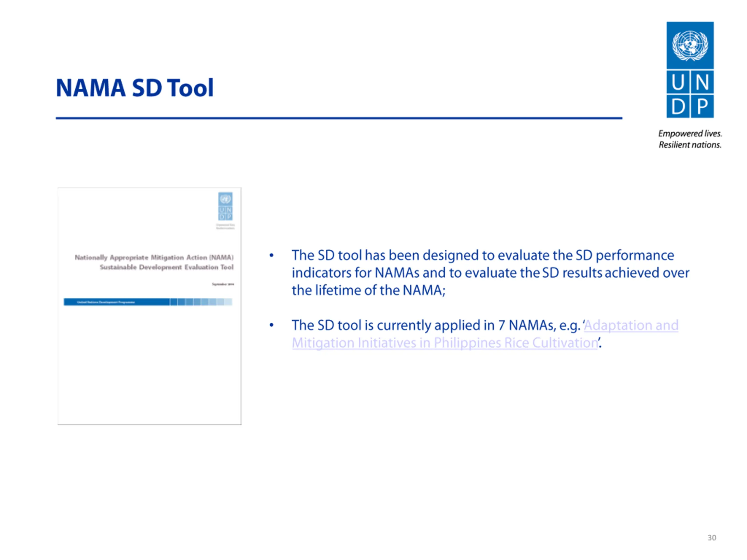The height and width of the screenshot is (560, 747).
Task: Click the first bullet about SD performance indicators
Action: click(x=490, y=273)
